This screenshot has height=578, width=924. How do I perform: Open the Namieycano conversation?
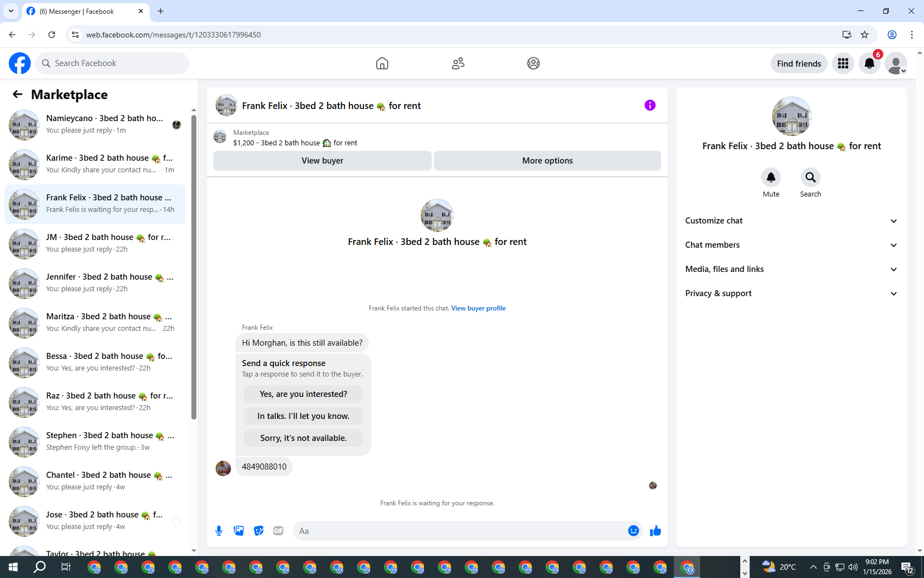coord(95,125)
